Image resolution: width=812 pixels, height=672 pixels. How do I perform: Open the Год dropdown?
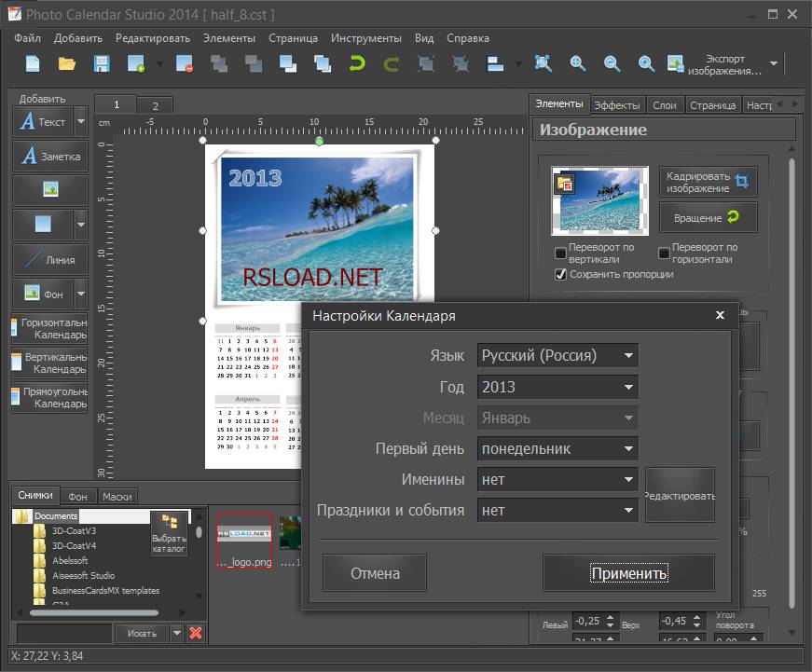click(557, 386)
